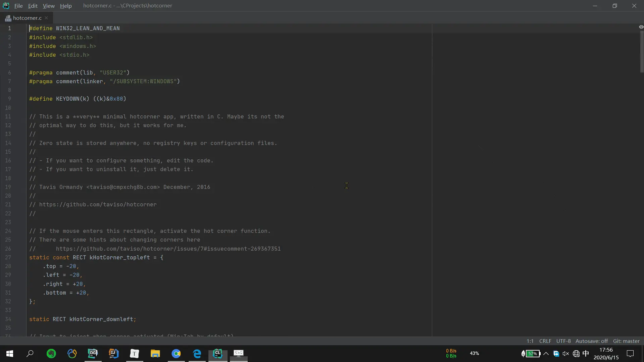Toggle the Autosave: off setting
The width and height of the screenshot is (644, 362).
tap(592, 341)
